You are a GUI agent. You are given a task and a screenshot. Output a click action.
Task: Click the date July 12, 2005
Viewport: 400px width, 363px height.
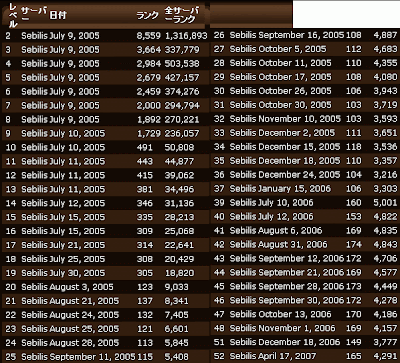(77, 203)
